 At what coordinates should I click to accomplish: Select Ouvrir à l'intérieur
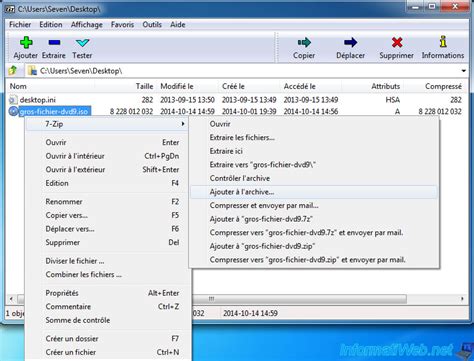point(107,156)
